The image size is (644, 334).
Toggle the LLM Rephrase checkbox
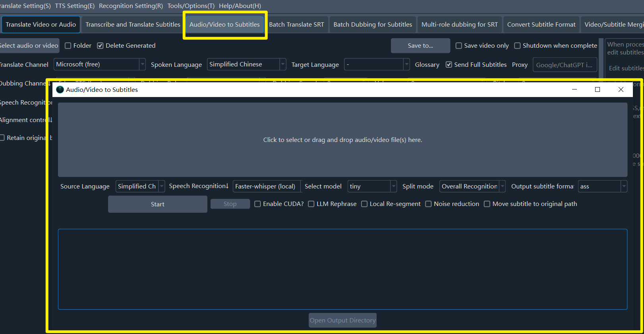point(311,204)
